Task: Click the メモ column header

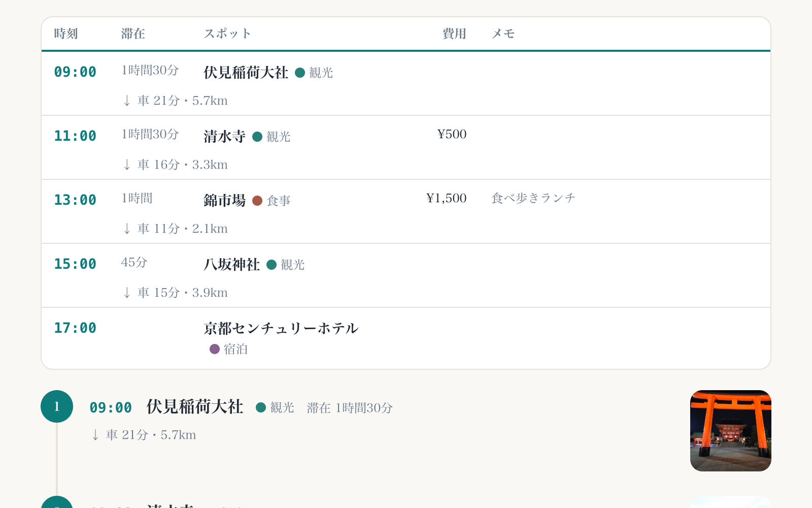Action: pos(503,34)
